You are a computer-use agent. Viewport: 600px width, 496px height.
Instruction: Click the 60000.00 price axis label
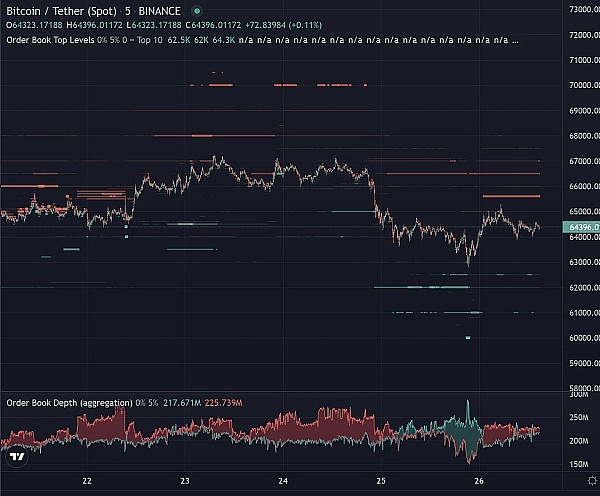[583, 338]
